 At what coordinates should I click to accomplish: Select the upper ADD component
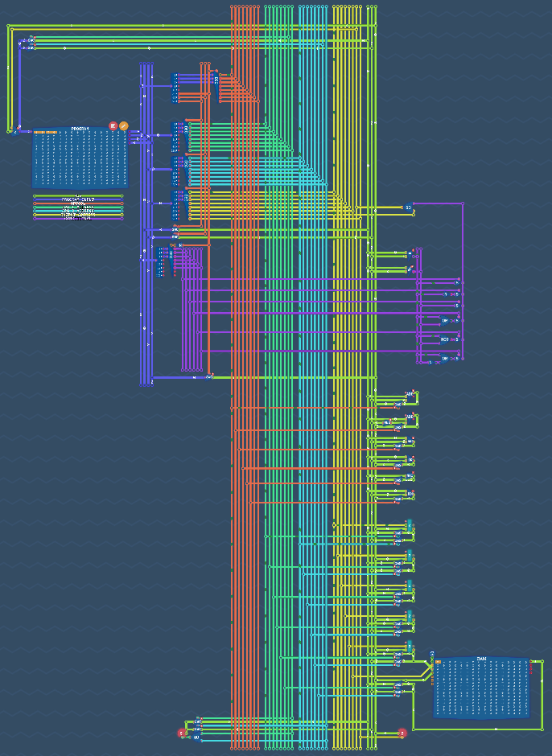(x=410, y=394)
